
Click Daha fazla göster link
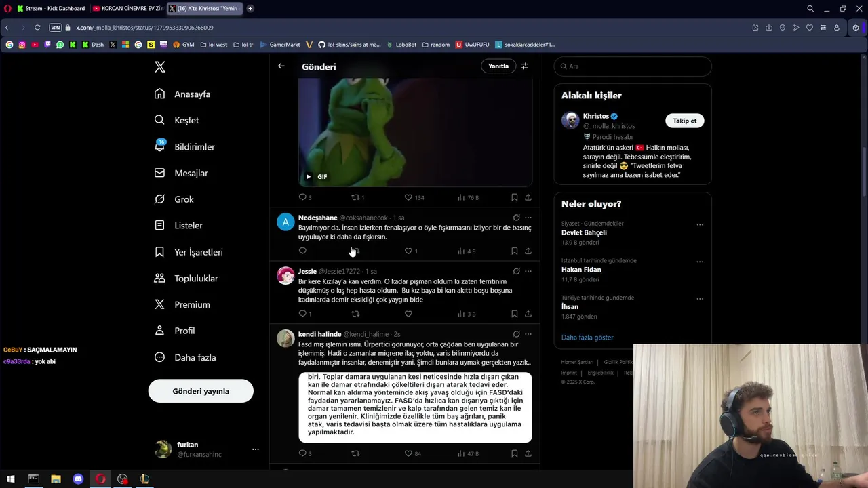click(x=587, y=337)
